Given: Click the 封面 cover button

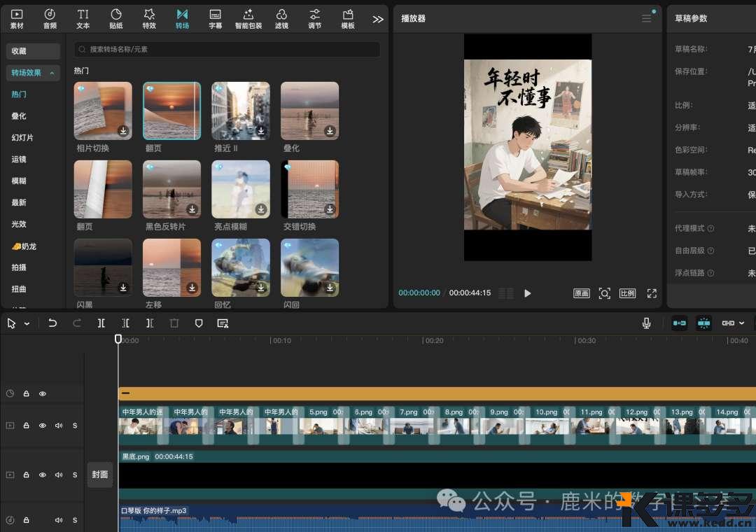Looking at the screenshot, I should pyautogui.click(x=100, y=475).
